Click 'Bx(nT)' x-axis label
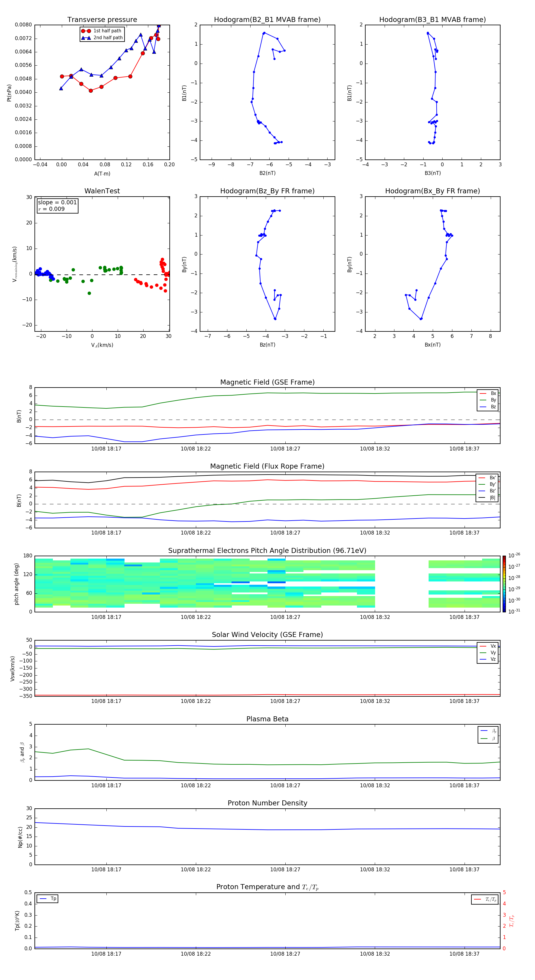The width and height of the screenshot is (535, 980). click(x=432, y=345)
